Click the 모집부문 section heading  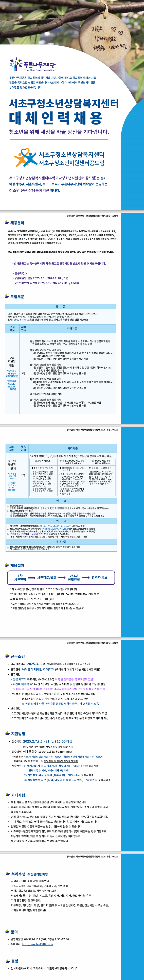click(17, 297)
